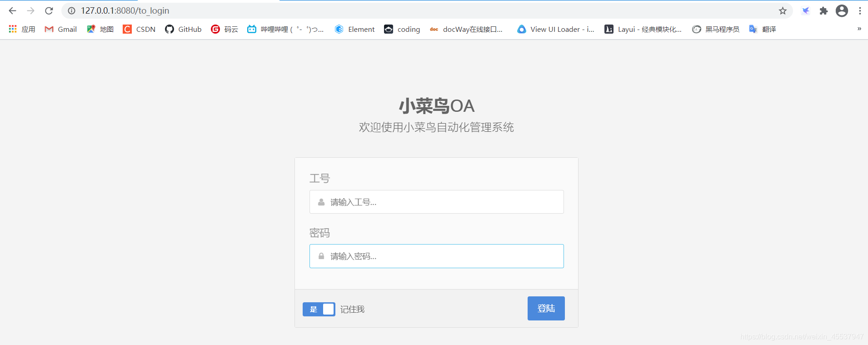Viewport: 868px width, 345px height.
Task: Click the address bar URL
Action: (x=125, y=10)
